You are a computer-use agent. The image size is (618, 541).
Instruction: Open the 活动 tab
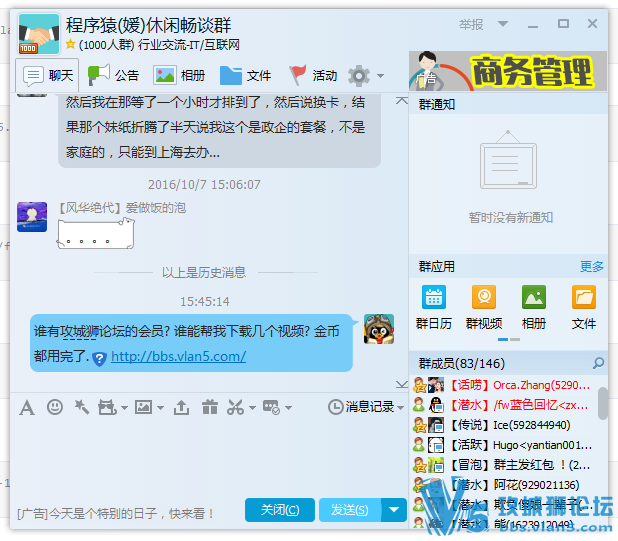[313, 75]
